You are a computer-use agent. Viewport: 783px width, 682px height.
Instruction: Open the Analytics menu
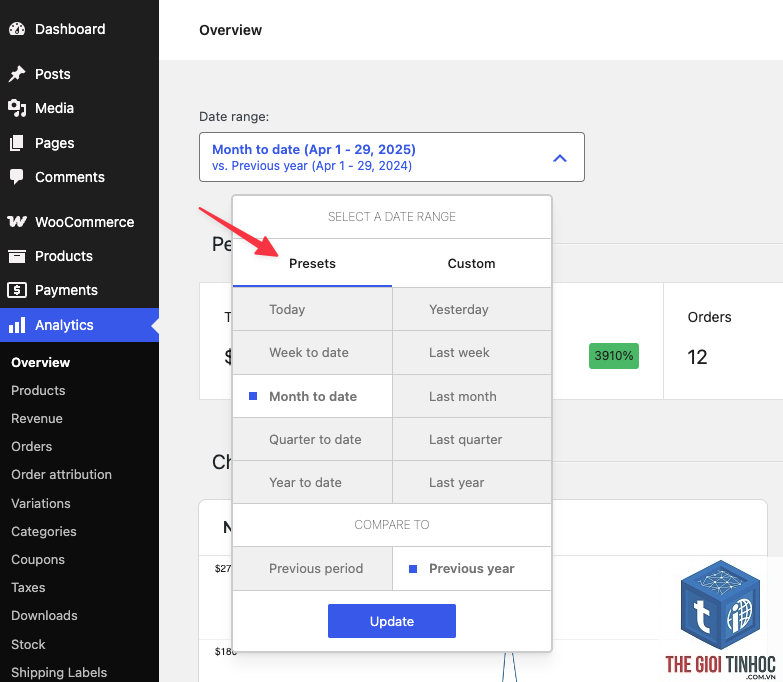[x=79, y=325]
